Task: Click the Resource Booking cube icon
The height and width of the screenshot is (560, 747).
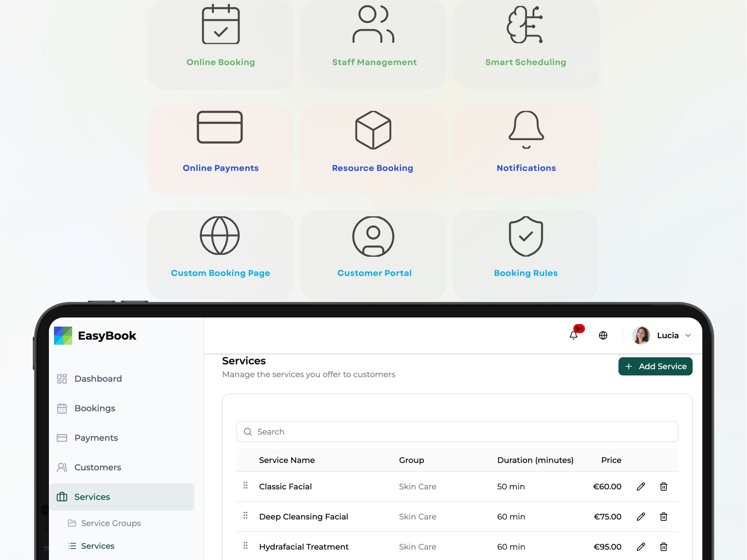Action: pyautogui.click(x=373, y=130)
